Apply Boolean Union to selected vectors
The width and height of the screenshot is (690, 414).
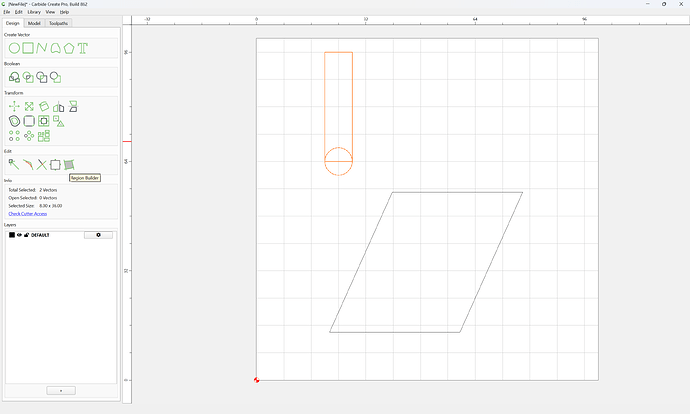click(14, 77)
